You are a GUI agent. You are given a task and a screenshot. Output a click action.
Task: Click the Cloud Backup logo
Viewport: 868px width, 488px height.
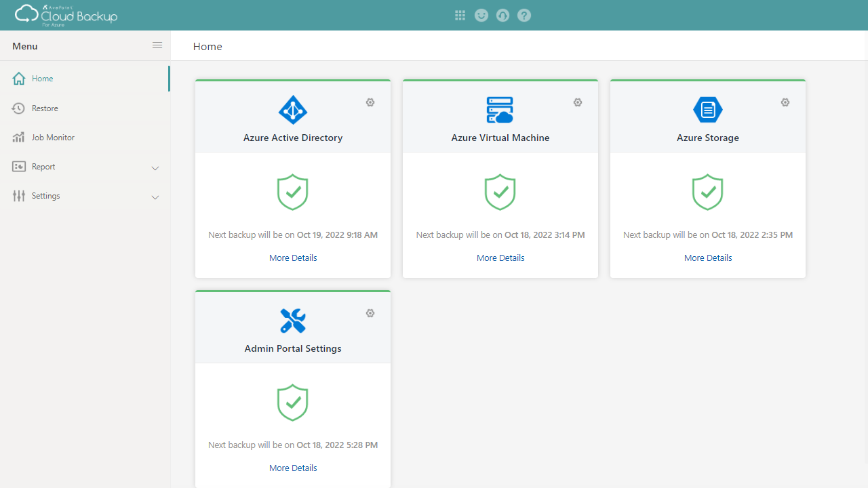point(66,15)
